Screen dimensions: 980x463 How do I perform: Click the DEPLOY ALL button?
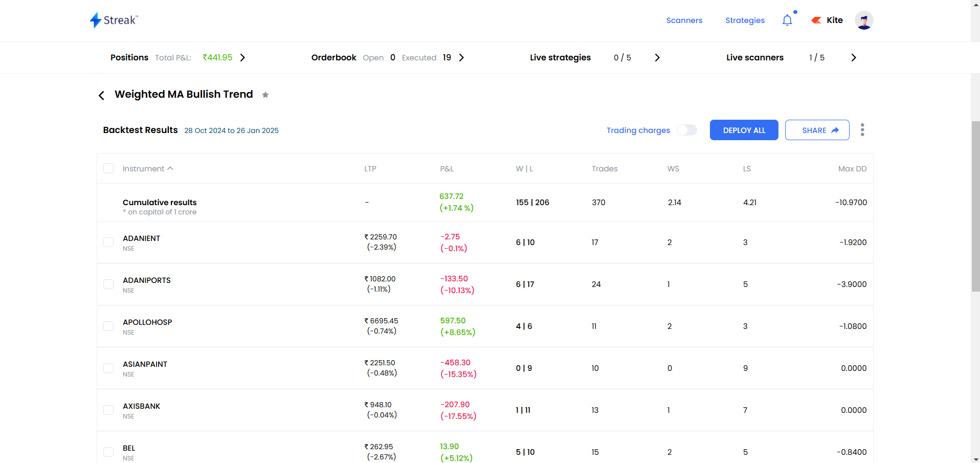[744, 130]
